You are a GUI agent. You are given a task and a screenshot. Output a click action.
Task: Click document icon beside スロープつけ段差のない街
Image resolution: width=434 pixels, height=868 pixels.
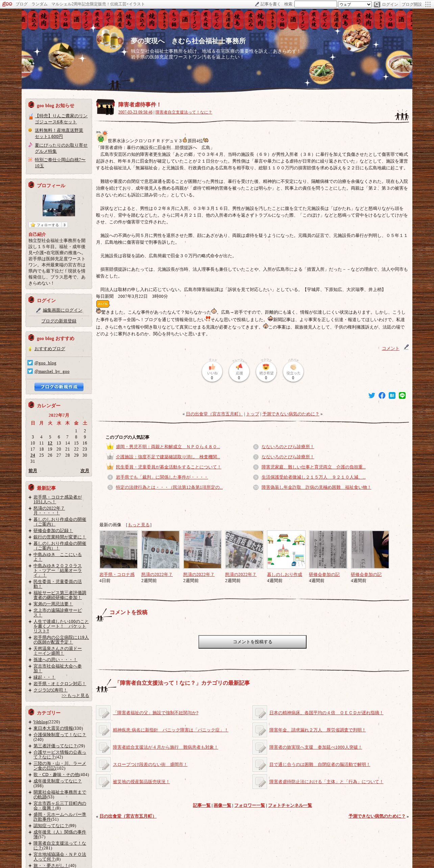tap(103, 764)
